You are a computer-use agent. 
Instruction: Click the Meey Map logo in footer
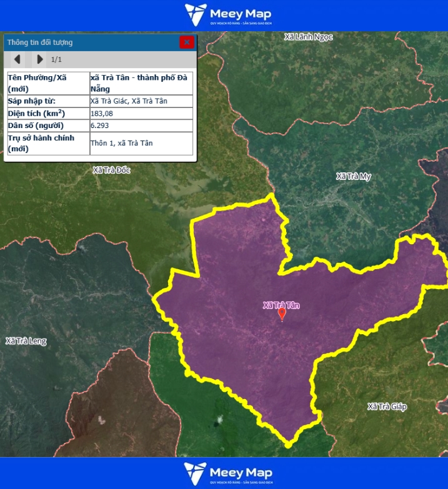[228, 473]
